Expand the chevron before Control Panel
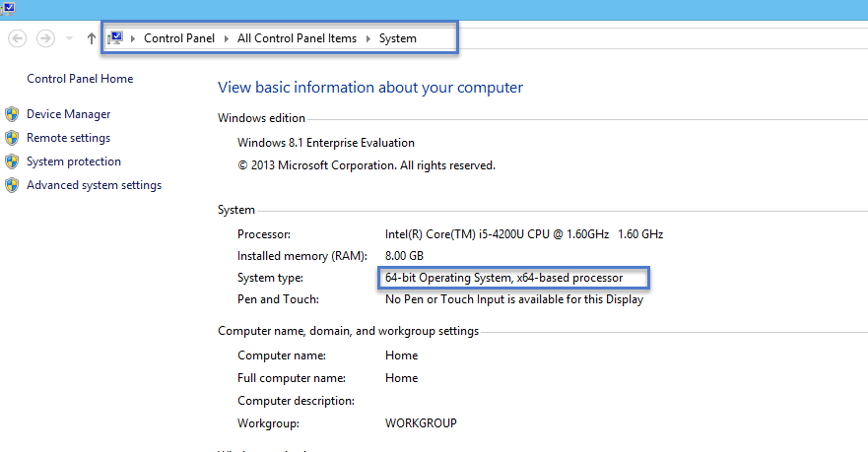868x452 pixels. pyautogui.click(x=133, y=38)
